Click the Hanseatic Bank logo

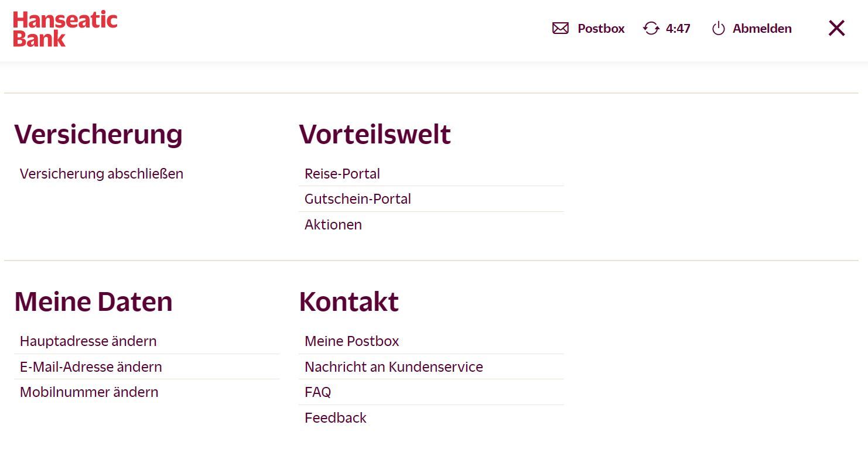pyautogui.click(x=65, y=29)
